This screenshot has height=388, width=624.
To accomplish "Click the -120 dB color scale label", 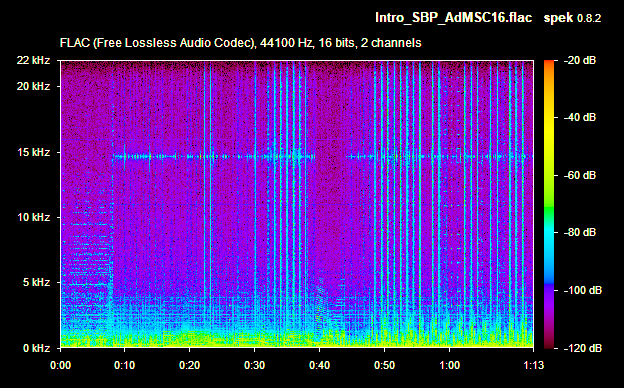I will 583,348.
